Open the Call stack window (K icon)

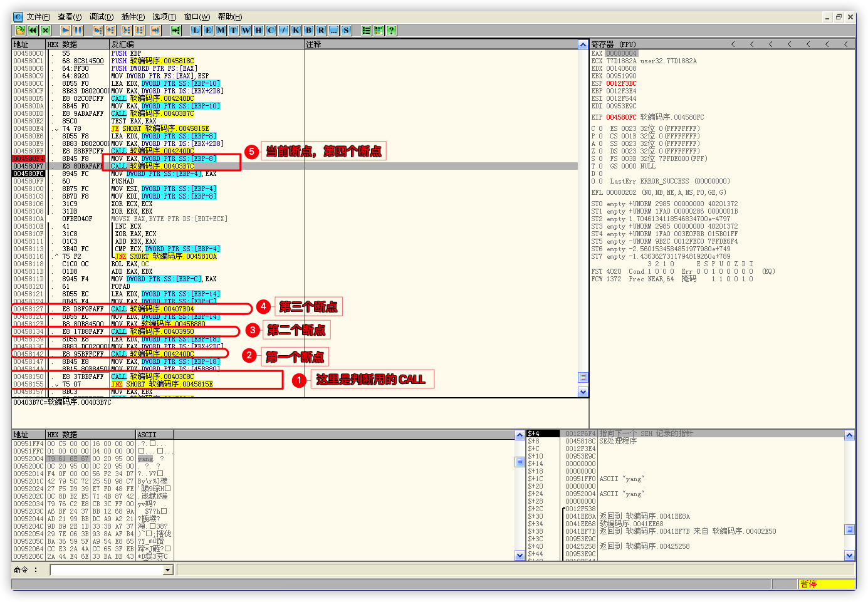click(296, 30)
